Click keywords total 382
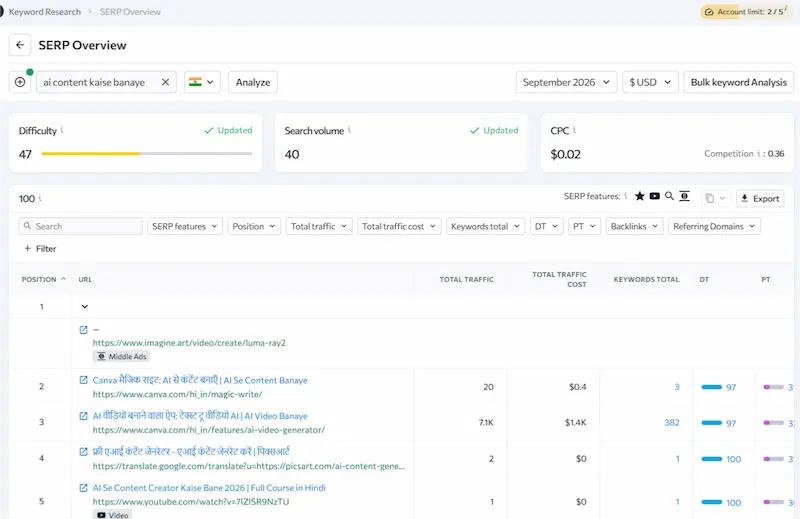 coord(671,423)
